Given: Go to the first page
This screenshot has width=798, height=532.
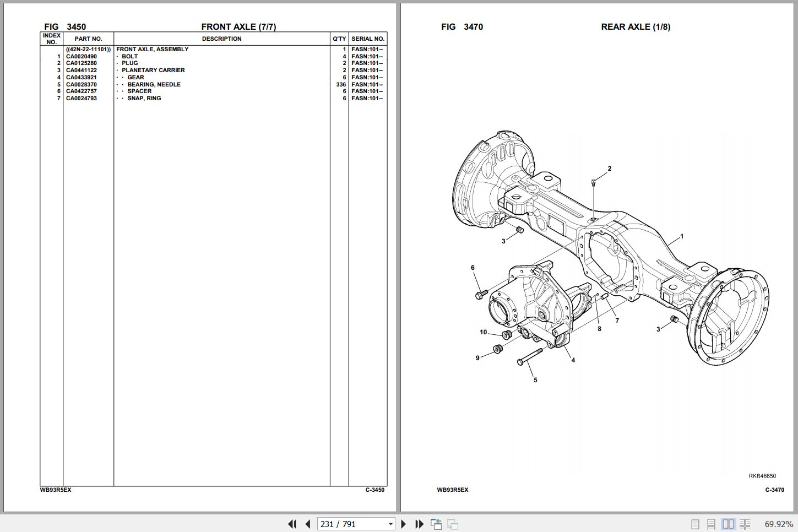Looking at the screenshot, I should (x=292, y=524).
